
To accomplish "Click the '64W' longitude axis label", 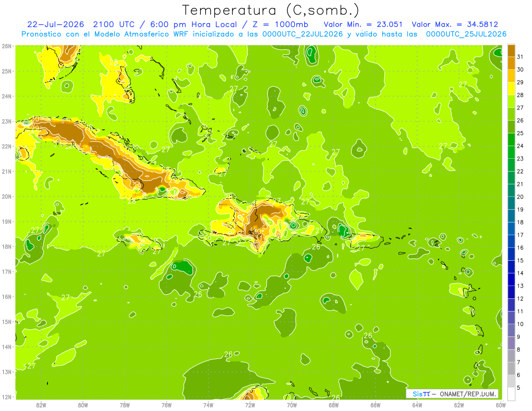I will pyautogui.click(x=417, y=404).
